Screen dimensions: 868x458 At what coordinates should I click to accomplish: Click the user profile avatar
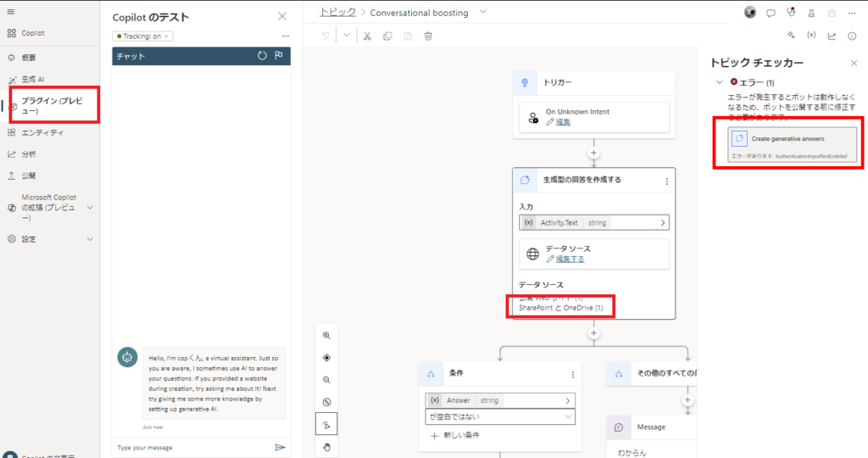tap(750, 12)
